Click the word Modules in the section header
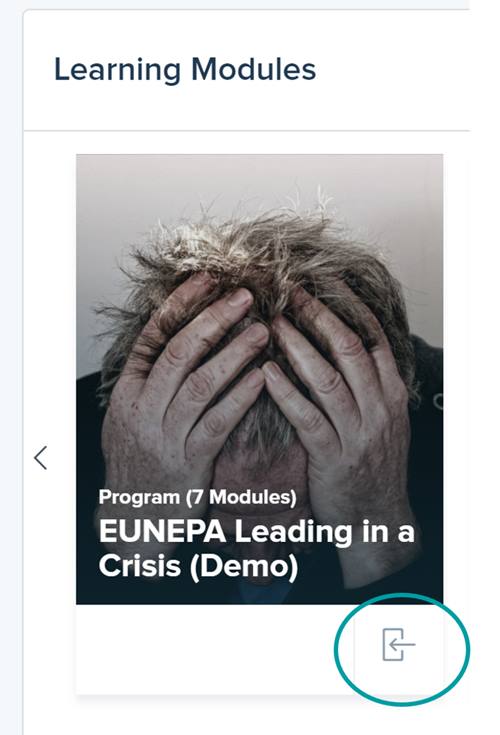Viewport: 500px width, 735px height. click(254, 69)
